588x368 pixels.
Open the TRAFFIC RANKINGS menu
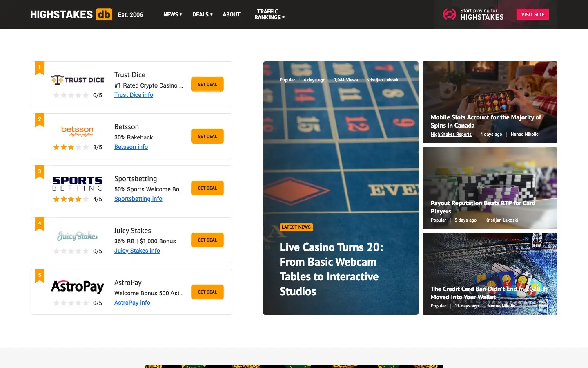point(269,14)
